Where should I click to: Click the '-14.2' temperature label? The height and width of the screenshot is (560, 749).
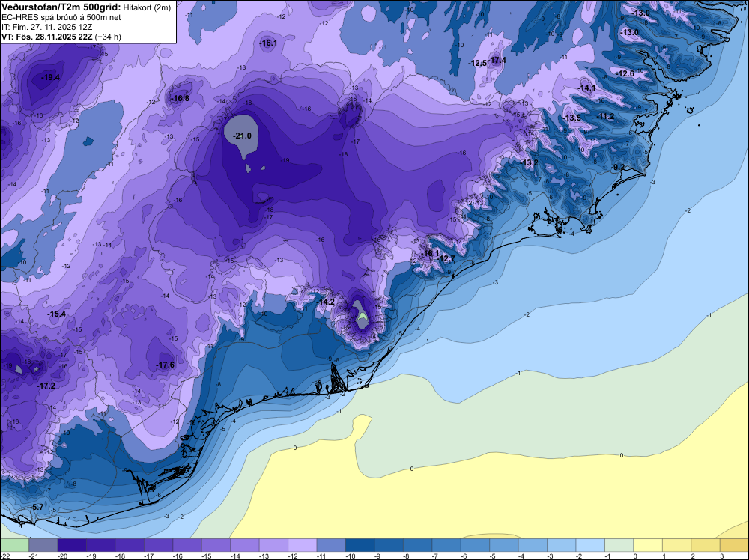tap(325, 302)
